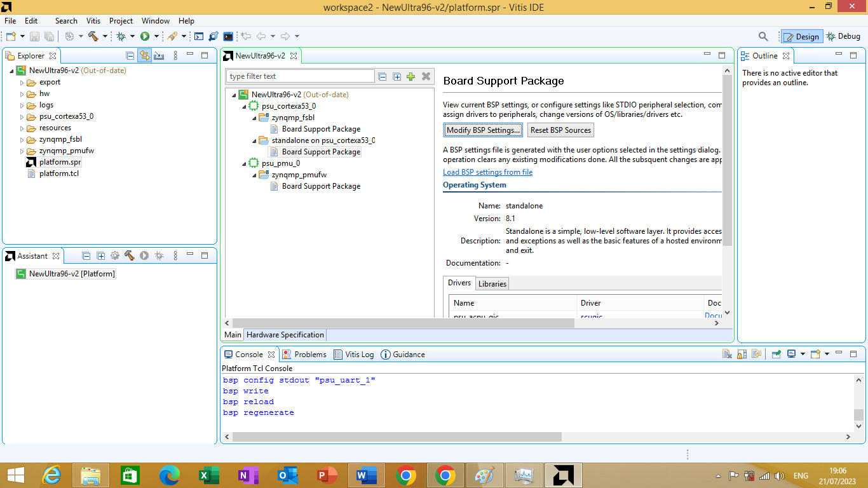This screenshot has width=868, height=488.
Task: Click the Build hammer icon in main toolbar
Action: click(93, 37)
